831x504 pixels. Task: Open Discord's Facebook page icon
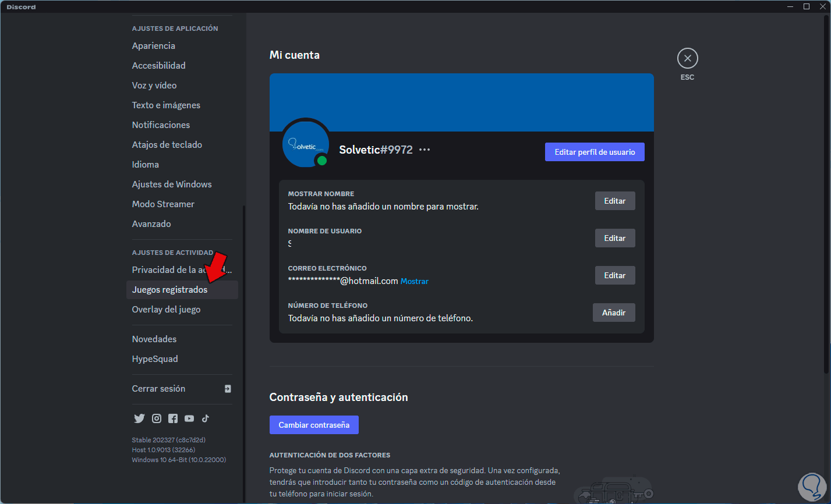coord(173,418)
